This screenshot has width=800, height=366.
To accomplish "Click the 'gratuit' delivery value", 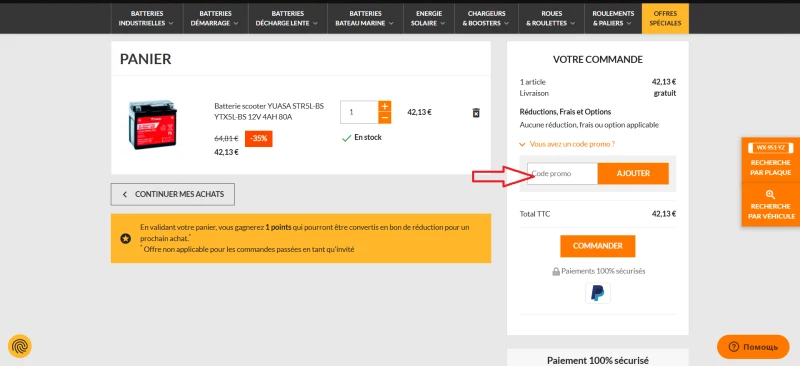I will pos(664,93).
